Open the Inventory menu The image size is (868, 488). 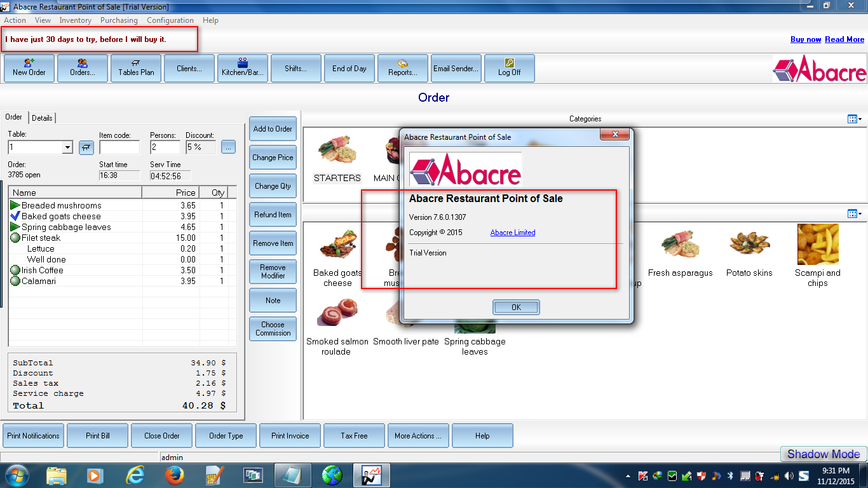click(x=75, y=20)
